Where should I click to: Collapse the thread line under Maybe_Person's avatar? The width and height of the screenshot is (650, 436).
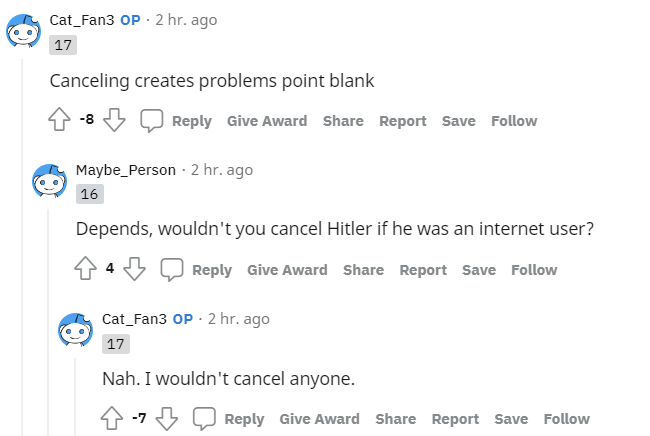(x=50, y=320)
